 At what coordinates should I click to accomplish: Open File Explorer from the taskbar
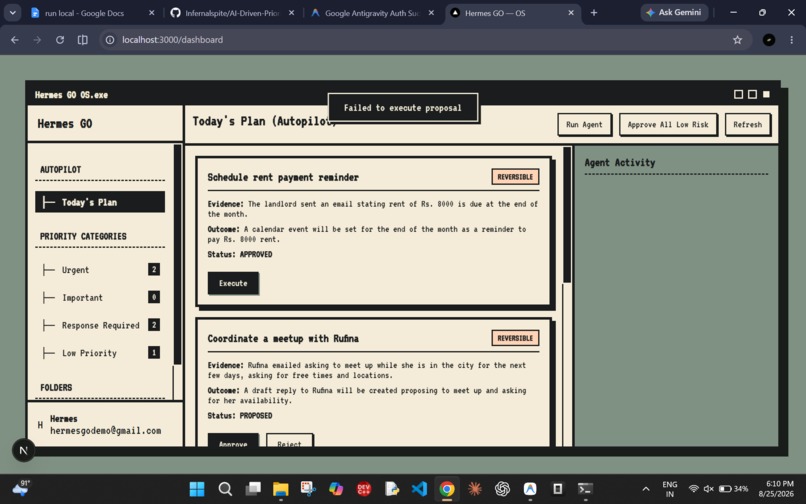(x=281, y=489)
